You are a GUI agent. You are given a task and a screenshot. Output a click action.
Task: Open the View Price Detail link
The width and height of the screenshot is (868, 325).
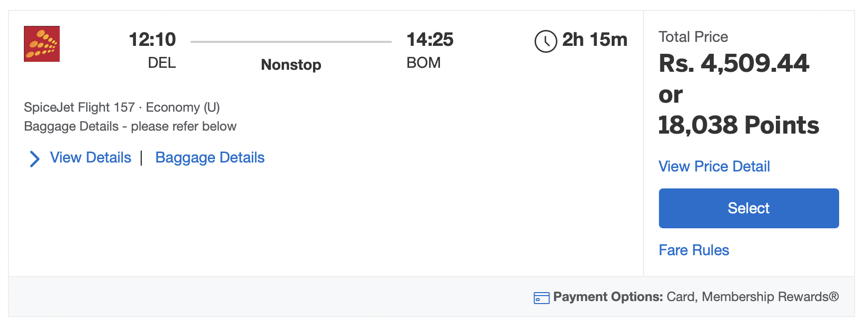pyautogui.click(x=714, y=166)
